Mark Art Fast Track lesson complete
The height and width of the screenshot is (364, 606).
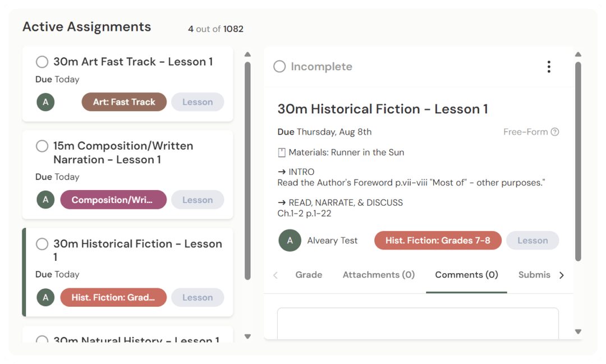coord(42,62)
